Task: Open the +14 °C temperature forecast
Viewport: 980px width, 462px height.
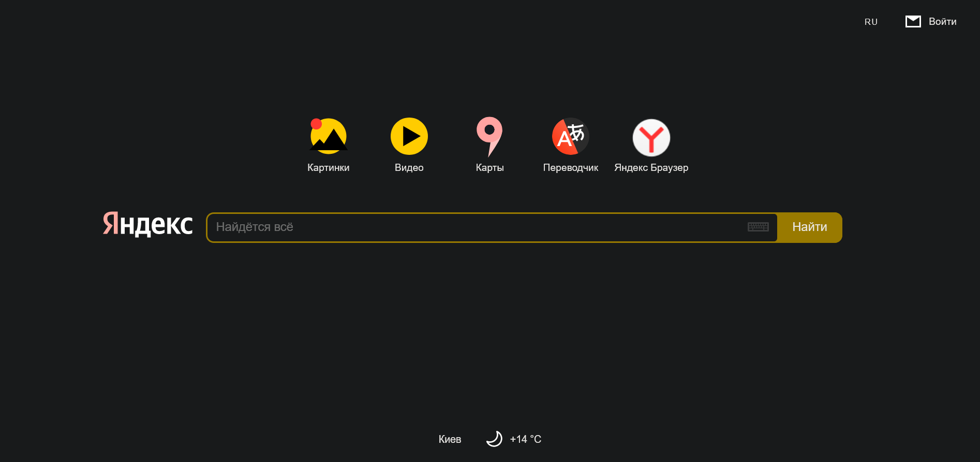Action: click(525, 439)
